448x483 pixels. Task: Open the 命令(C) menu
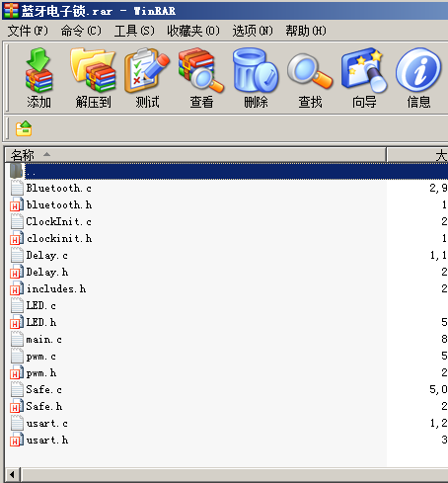pos(81,31)
